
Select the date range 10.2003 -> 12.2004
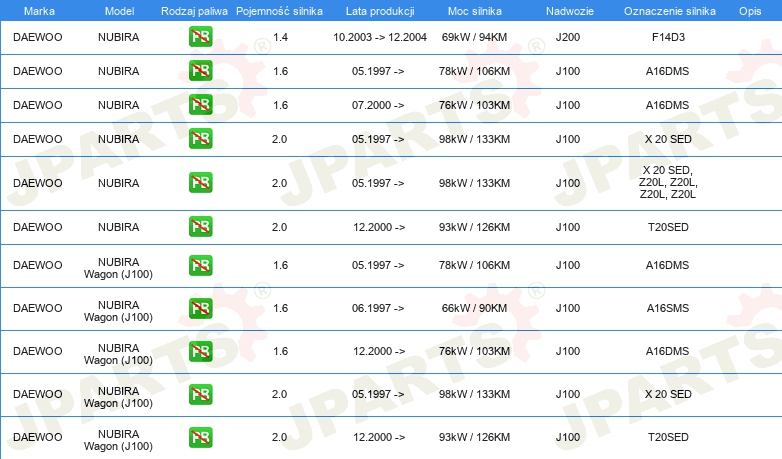[380, 37]
